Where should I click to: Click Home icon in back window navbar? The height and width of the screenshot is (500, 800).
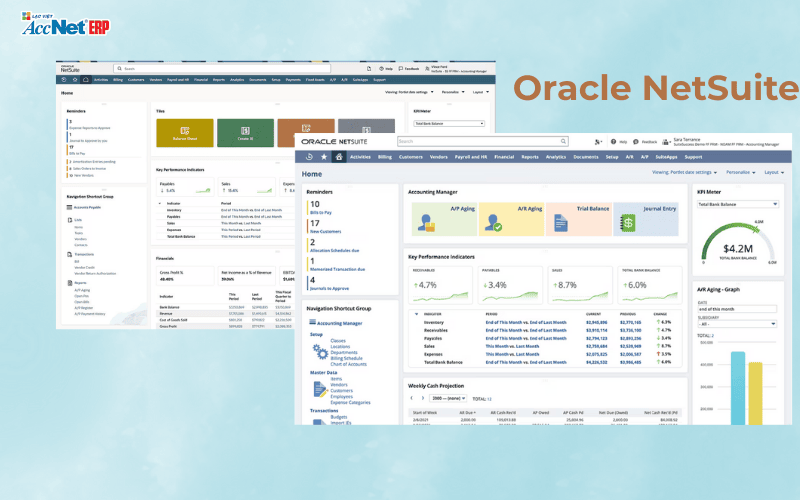point(86,80)
